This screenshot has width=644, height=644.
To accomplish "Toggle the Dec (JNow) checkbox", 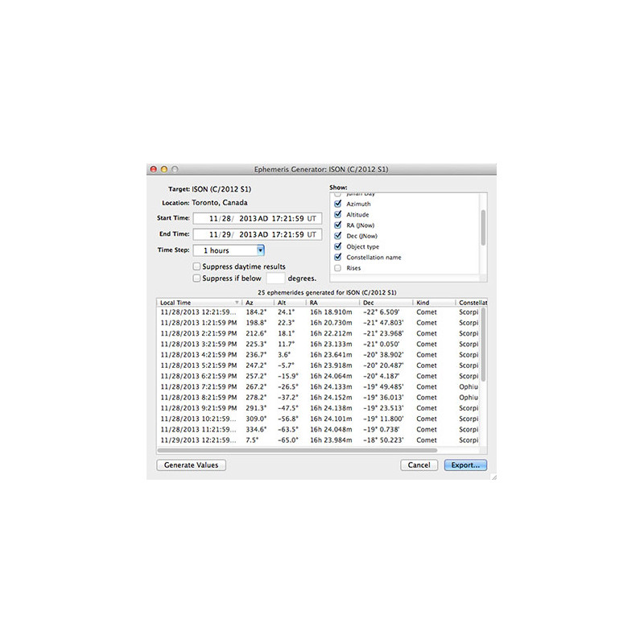I will coord(338,236).
